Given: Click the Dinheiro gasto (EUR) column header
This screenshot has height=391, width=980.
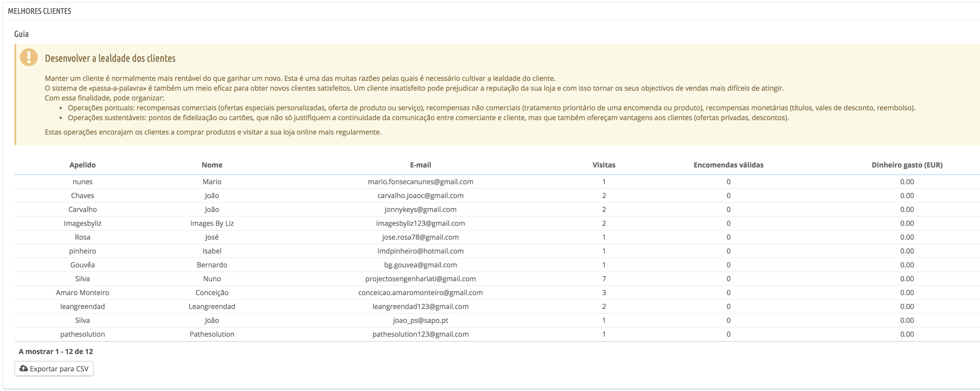Looking at the screenshot, I should pyautogui.click(x=907, y=165).
